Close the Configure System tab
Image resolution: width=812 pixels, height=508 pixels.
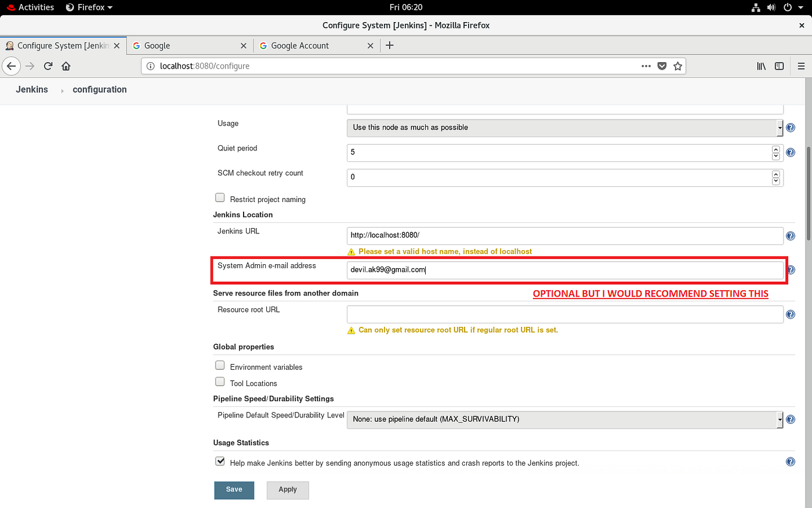tap(117, 46)
